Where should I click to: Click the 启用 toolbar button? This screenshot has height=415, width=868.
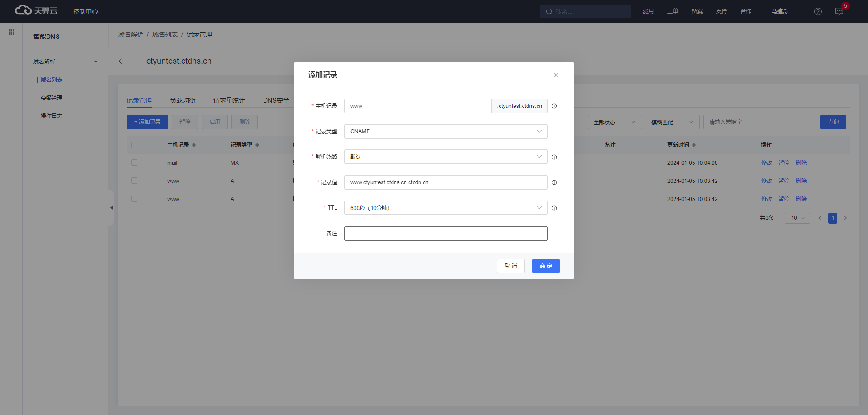(x=215, y=122)
